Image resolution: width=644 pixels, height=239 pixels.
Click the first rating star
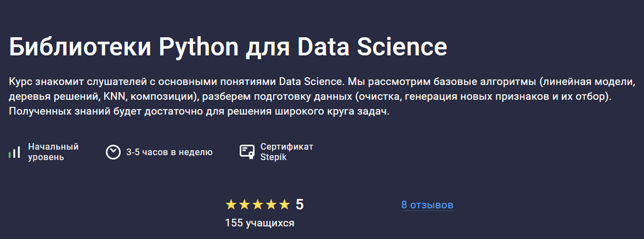231,205
